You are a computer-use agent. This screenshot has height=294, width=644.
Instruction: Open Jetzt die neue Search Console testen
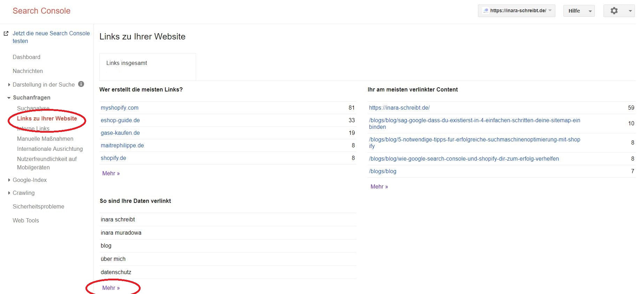51,37
